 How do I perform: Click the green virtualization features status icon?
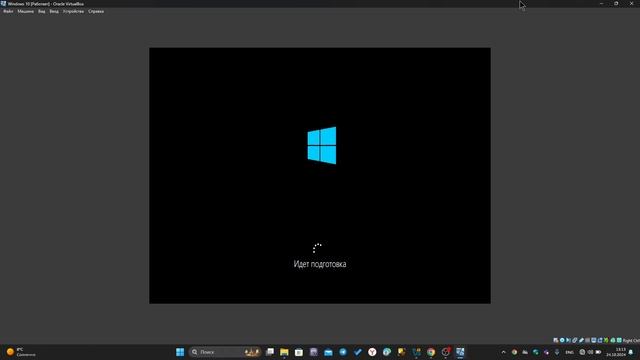point(606,340)
